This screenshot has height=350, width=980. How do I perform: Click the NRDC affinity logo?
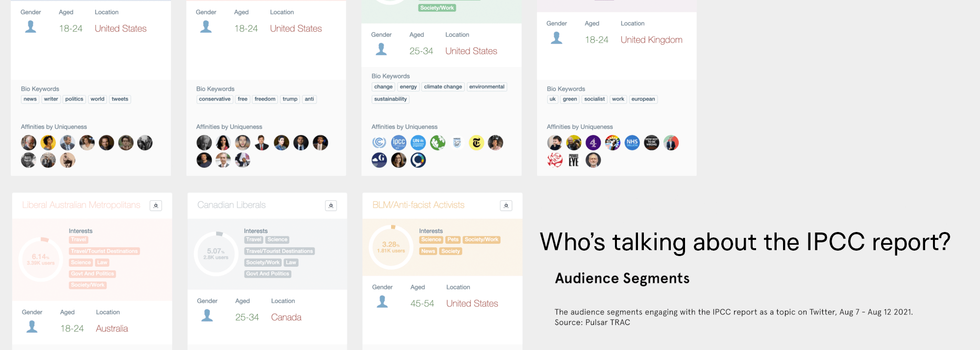tap(457, 142)
